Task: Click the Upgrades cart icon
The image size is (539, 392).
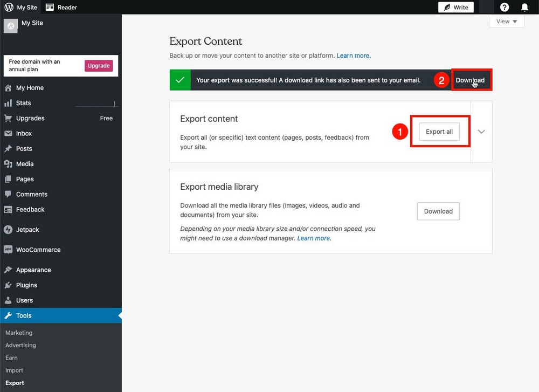Action: [x=8, y=118]
